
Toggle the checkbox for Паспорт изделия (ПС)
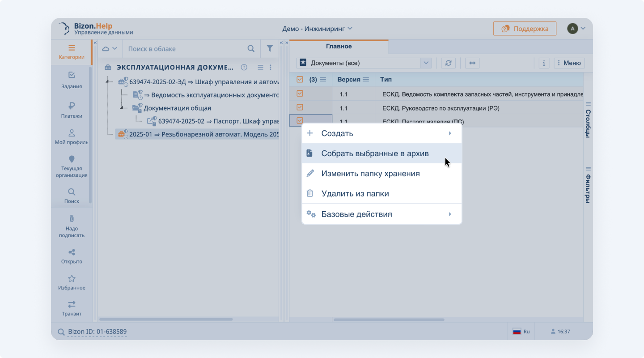[x=299, y=121]
